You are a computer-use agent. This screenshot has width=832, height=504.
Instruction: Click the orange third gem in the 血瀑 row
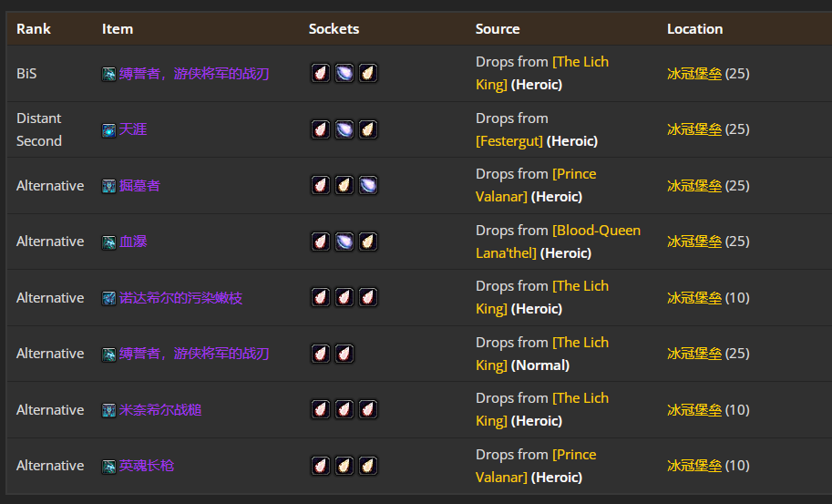(367, 242)
